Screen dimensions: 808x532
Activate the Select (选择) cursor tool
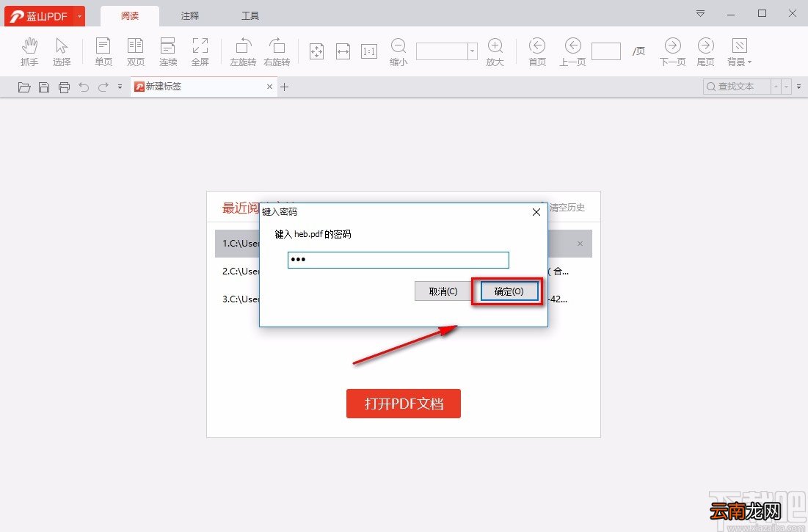pyautogui.click(x=62, y=51)
